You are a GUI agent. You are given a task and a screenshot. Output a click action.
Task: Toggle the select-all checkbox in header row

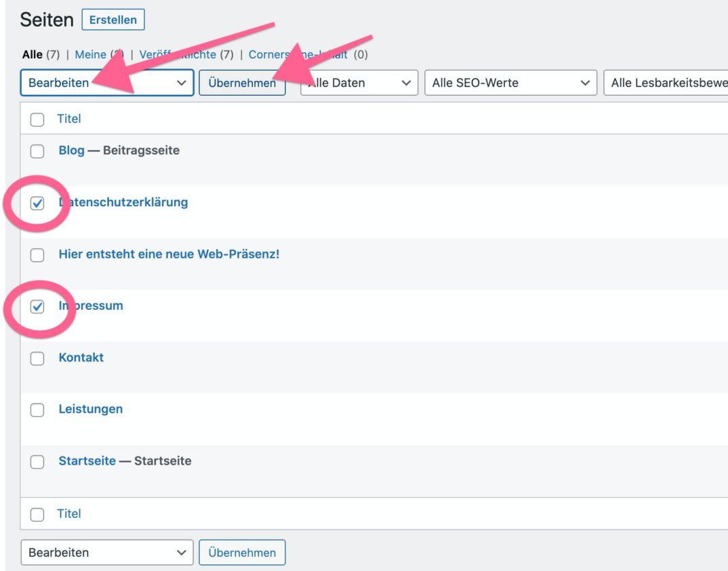coord(37,119)
